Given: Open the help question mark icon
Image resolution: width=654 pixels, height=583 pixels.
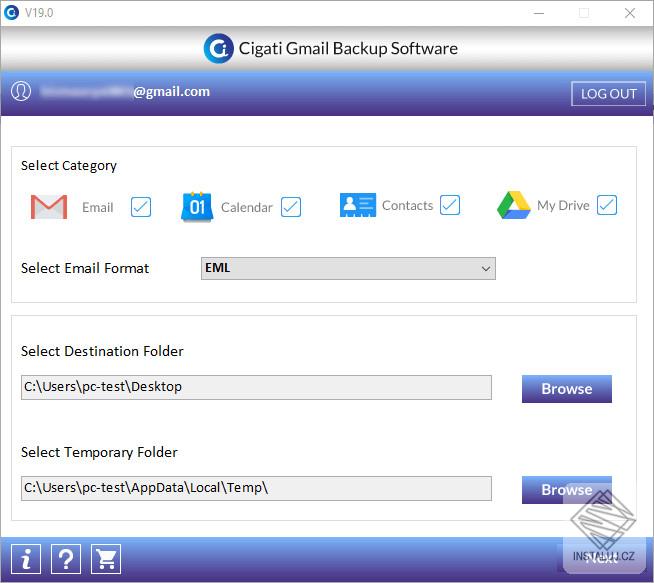Looking at the screenshot, I should pyautogui.click(x=66, y=558).
